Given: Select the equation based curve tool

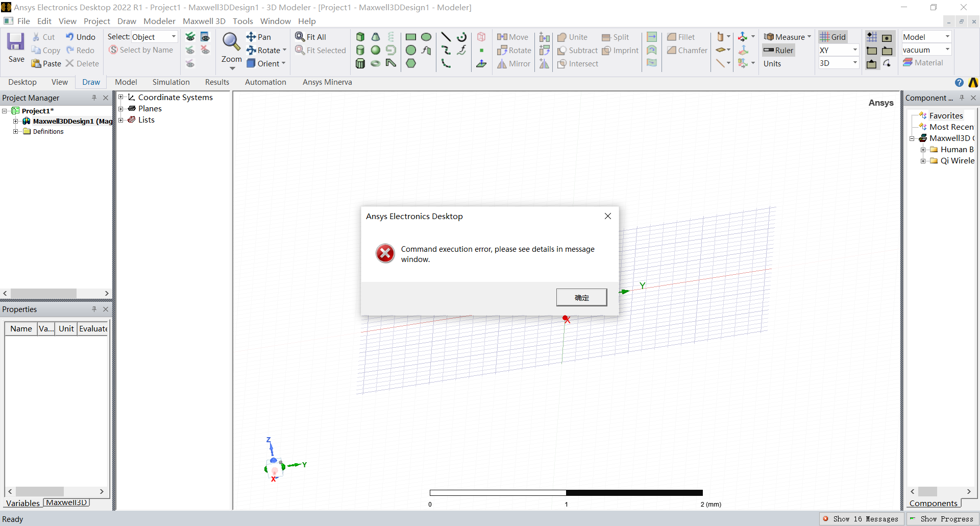Looking at the screenshot, I should click(461, 50).
